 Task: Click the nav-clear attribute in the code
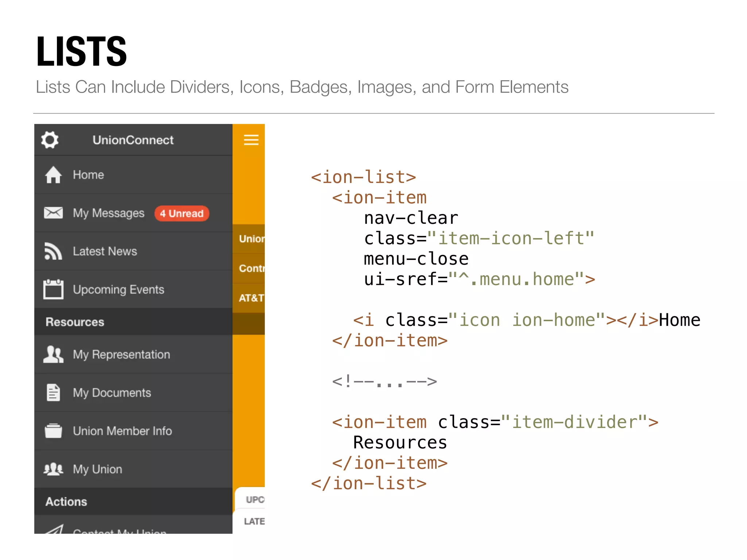(x=411, y=218)
